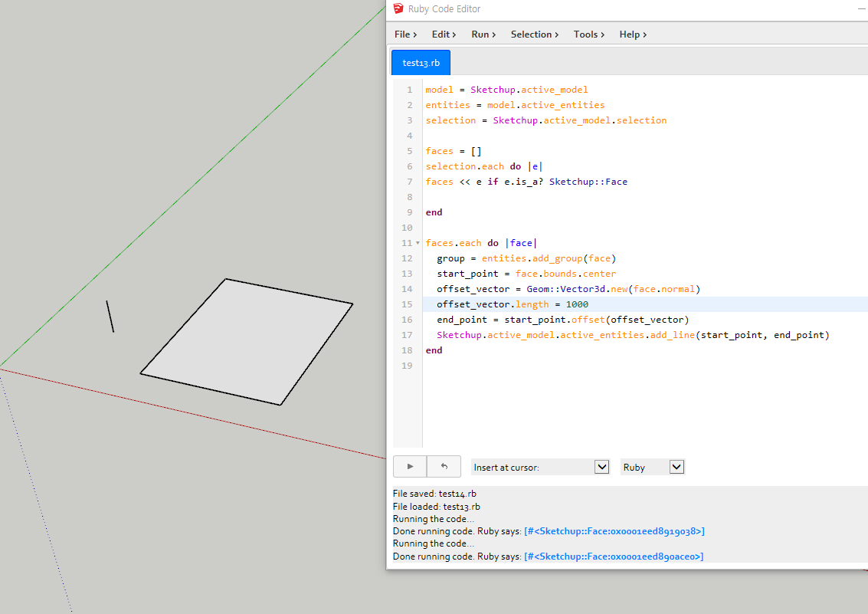This screenshot has width=868, height=614.
Task: Click line number 15 in the gutter
Action: (x=407, y=304)
